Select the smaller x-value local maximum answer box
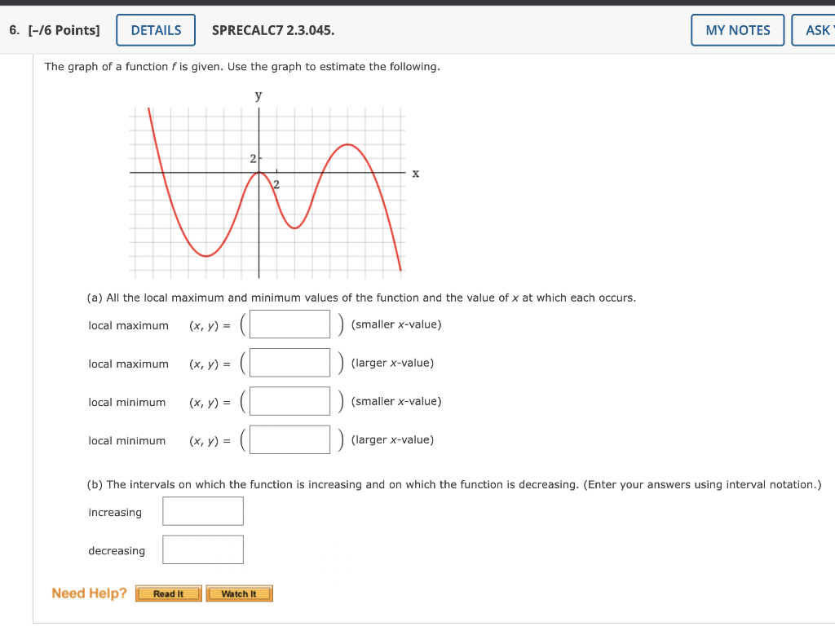 pyautogui.click(x=289, y=324)
